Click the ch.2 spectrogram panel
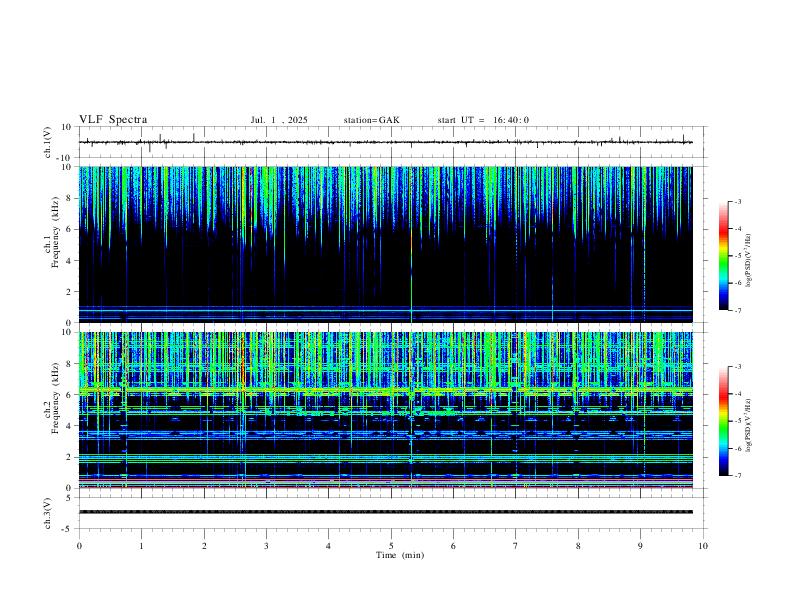792x612 pixels. tap(386, 410)
